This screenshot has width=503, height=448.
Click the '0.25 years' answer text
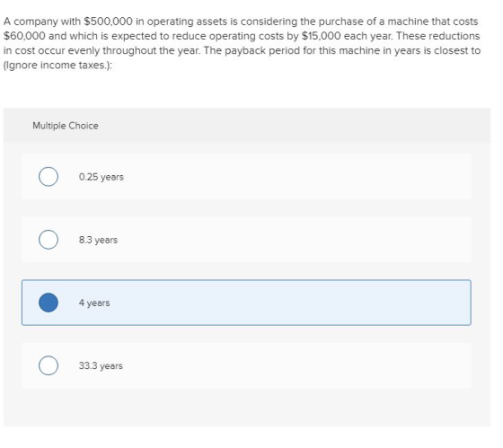click(101, 177)
